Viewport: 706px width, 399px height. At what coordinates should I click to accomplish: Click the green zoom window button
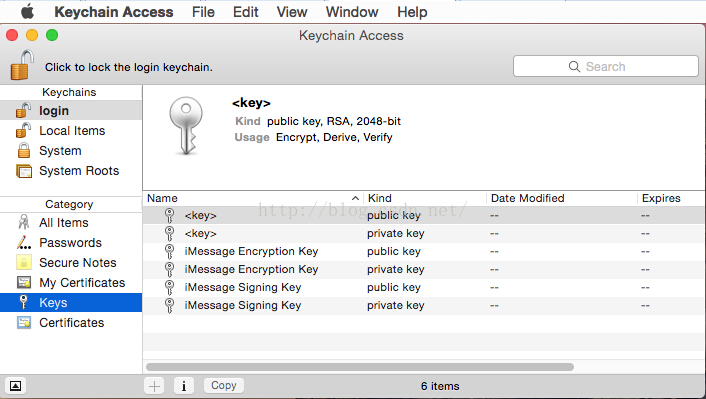click(52, 35)
